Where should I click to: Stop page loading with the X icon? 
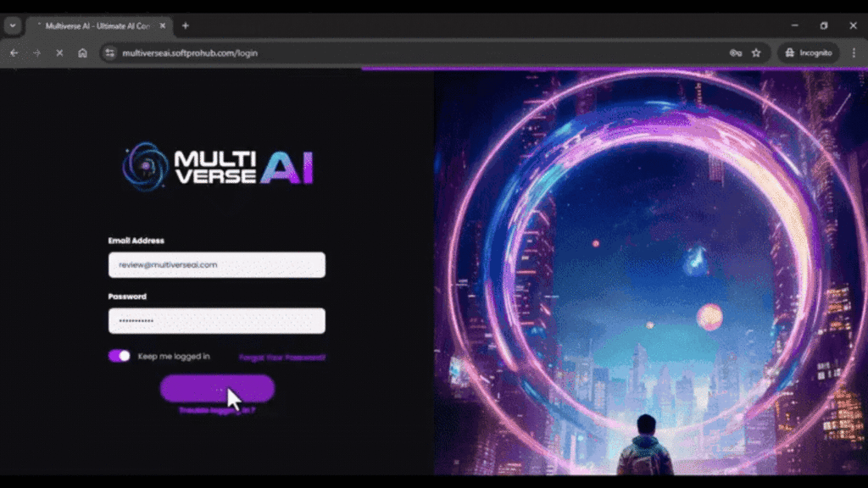tap(58, 53)
